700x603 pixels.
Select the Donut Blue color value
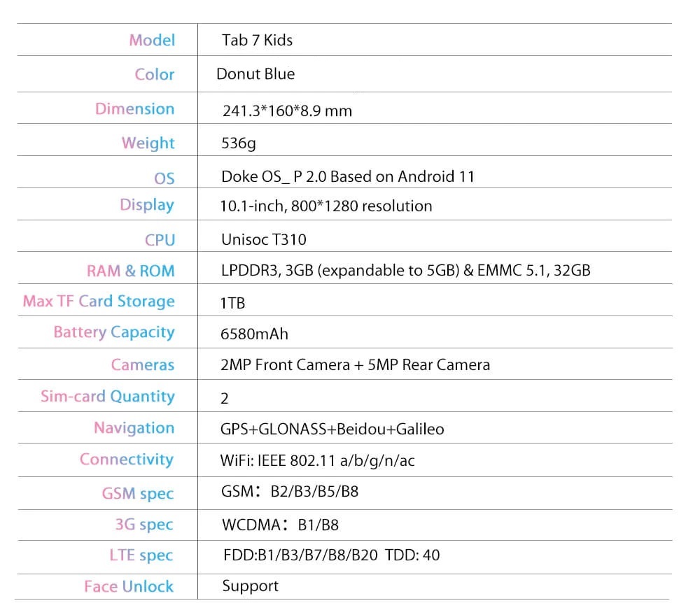(255, 73)
